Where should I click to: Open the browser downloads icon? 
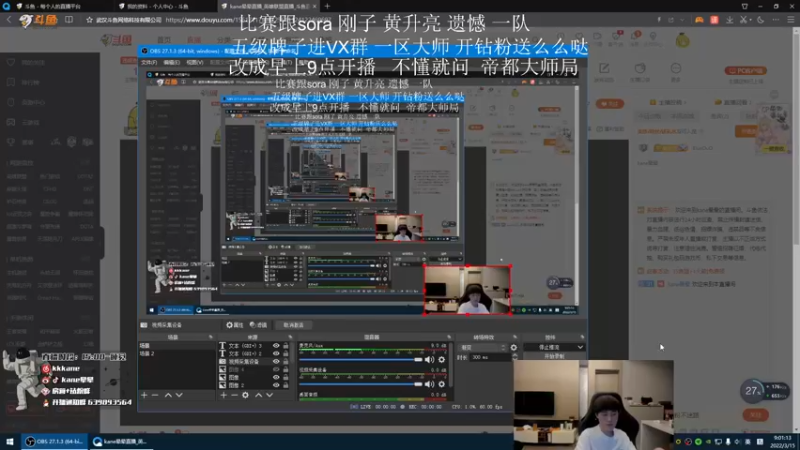(730, 20)
